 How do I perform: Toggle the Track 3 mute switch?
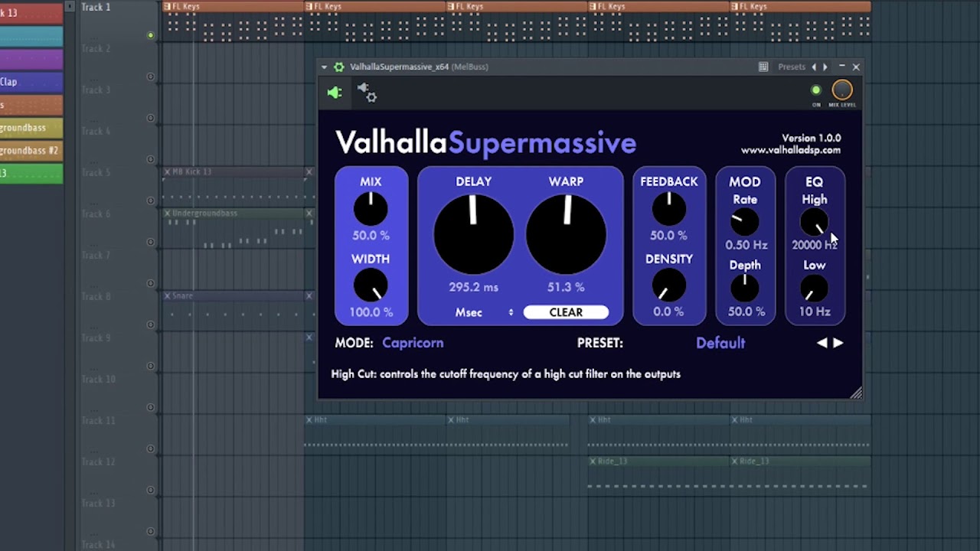click(x=150, y=118)
